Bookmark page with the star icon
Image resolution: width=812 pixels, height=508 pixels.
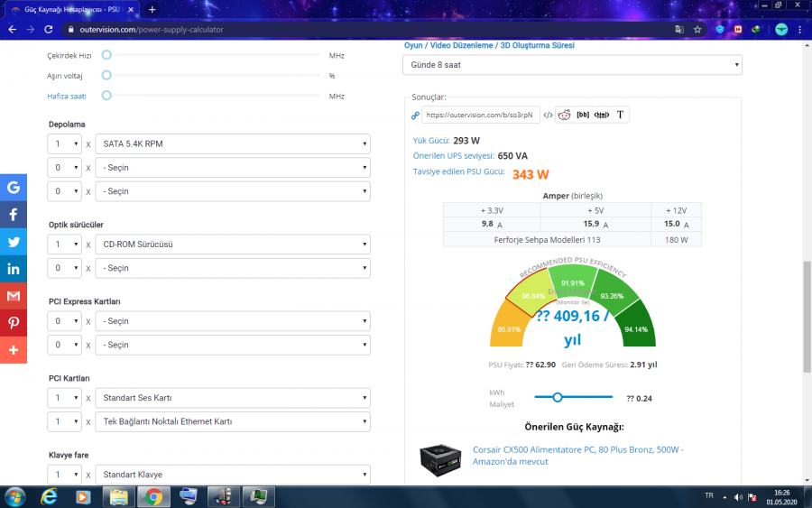point(697,29)
